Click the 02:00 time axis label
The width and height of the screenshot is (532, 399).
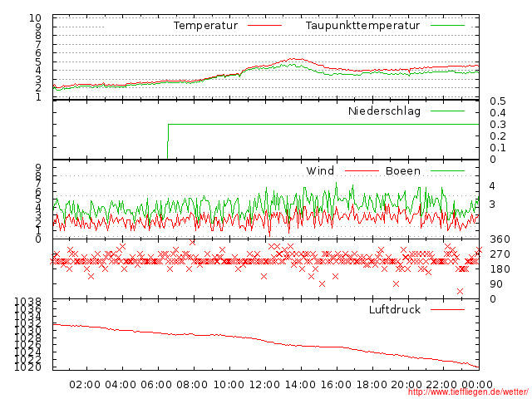(85, 385)
